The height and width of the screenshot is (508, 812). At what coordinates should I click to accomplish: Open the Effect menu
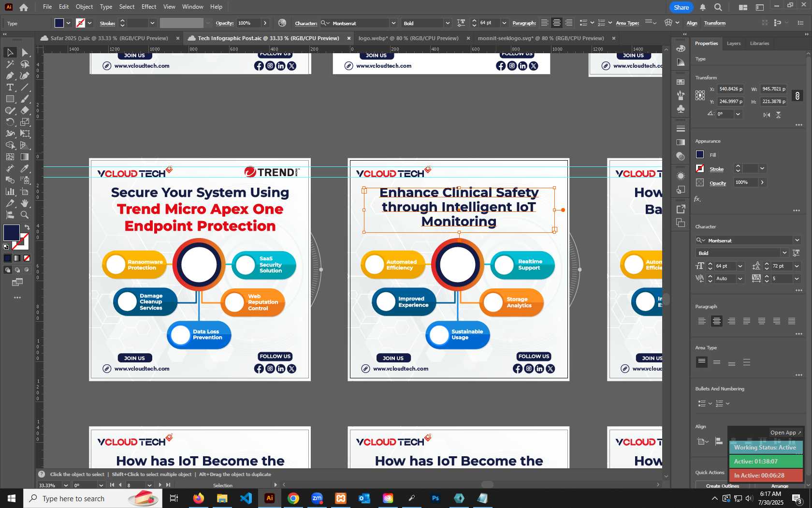pos(149,7)
